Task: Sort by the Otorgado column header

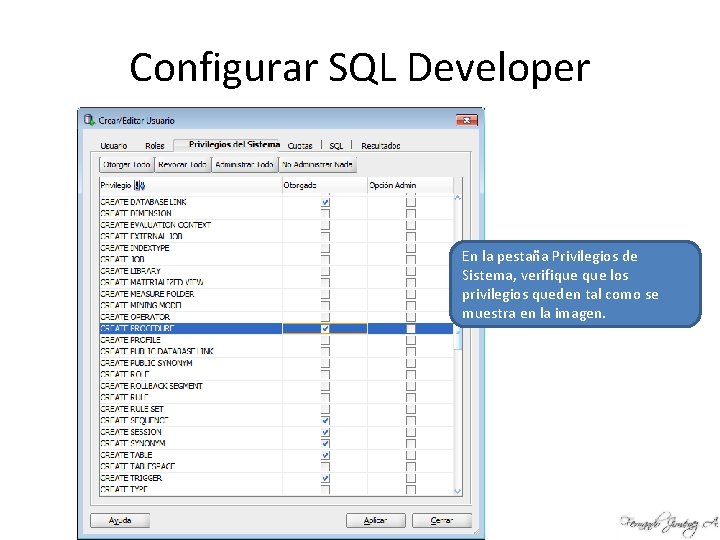Action: 325,186
